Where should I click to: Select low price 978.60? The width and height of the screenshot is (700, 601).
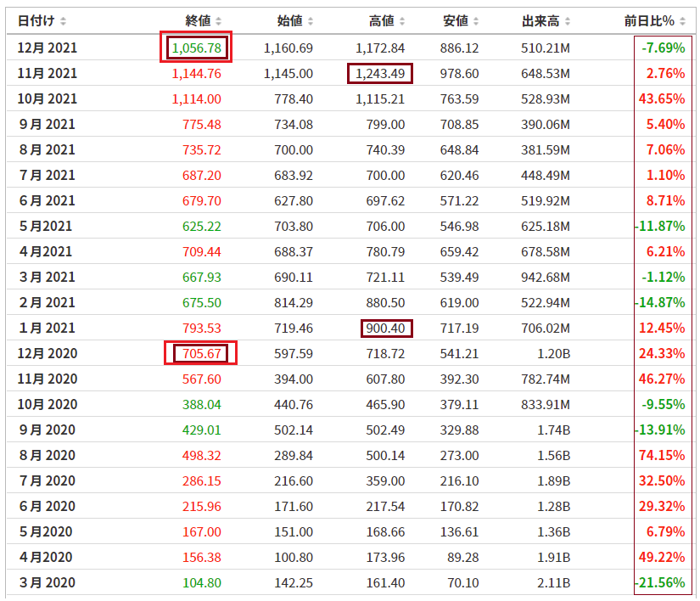click(459, 73)
